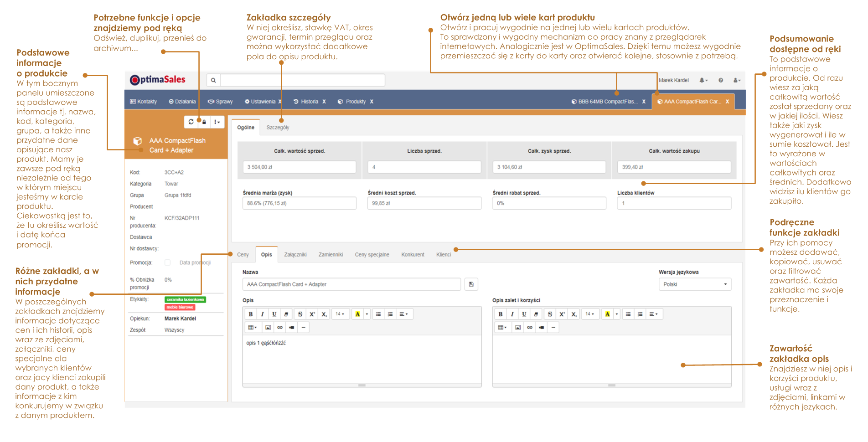Open the table insert dropdown in the Opis editor
The width and height of the screenshot is (868, 442).
click(x=253, y=327)
